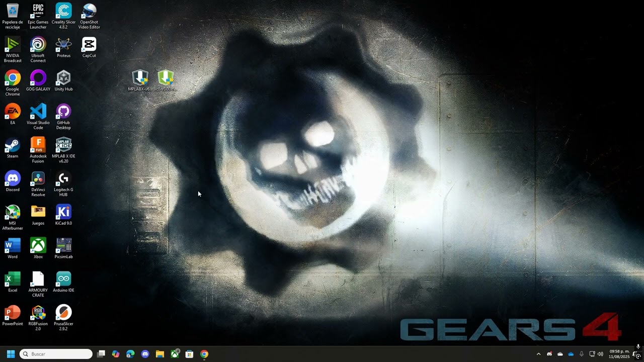
Task: Open the blue OneDrive tray icon
Action: 571,354
